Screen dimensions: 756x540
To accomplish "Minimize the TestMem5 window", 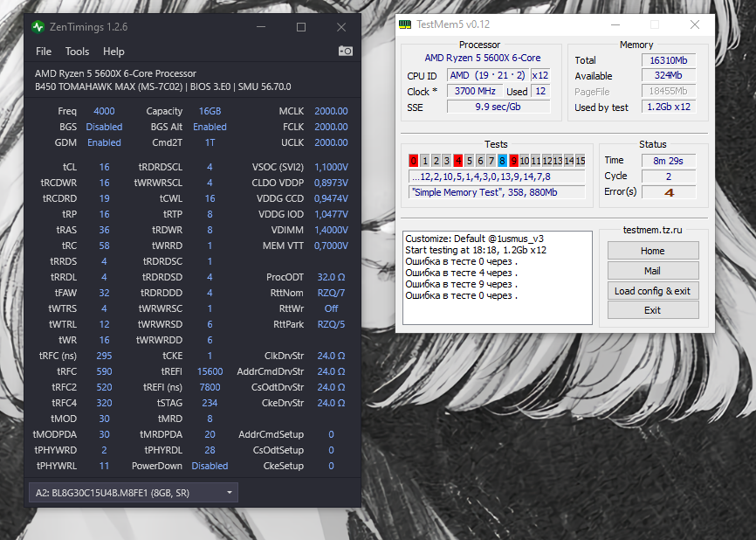I will (615, 24).
